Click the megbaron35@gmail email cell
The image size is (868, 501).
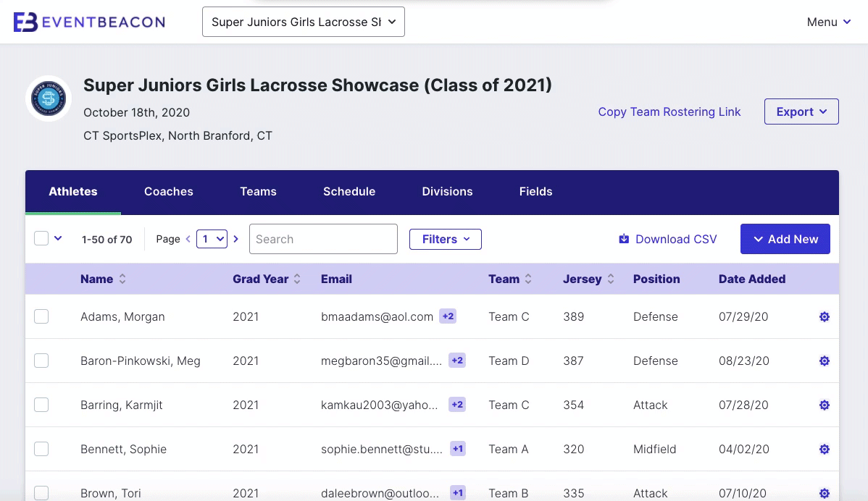point(381,361)
